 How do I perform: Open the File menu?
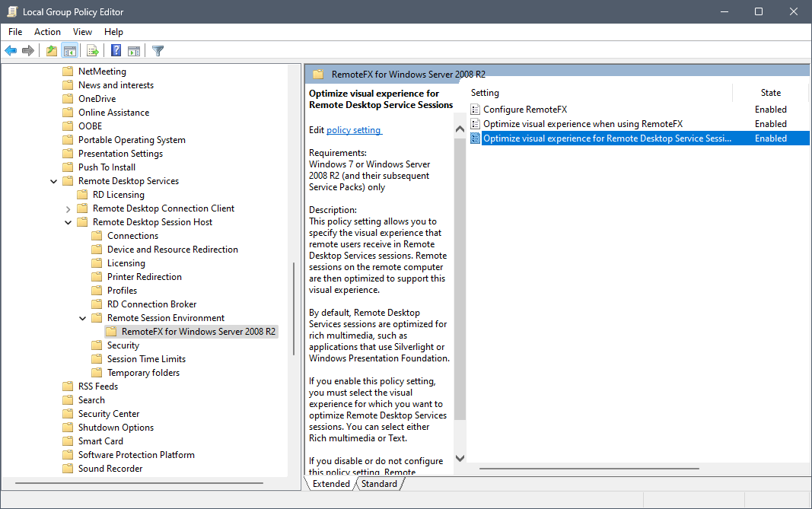coord(15,32)
